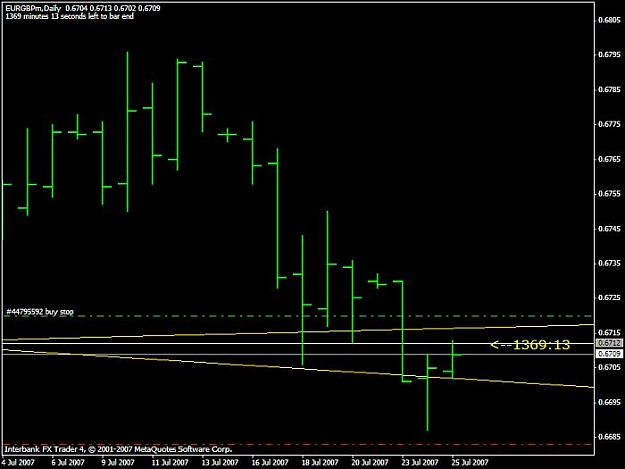The image size is (625, 469).
Task: Click the '9 Jul 2007' date label
Action: pos(118,463)
